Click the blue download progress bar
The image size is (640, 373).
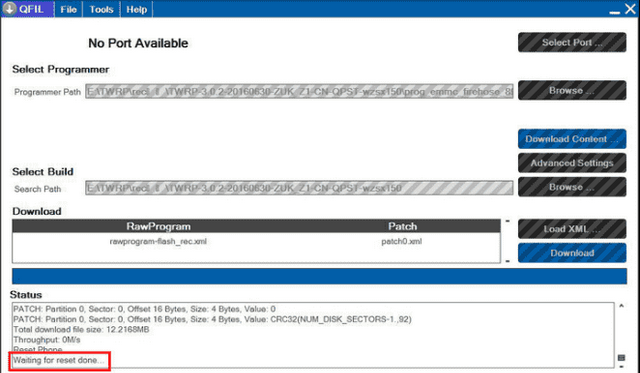pos(319,276)
